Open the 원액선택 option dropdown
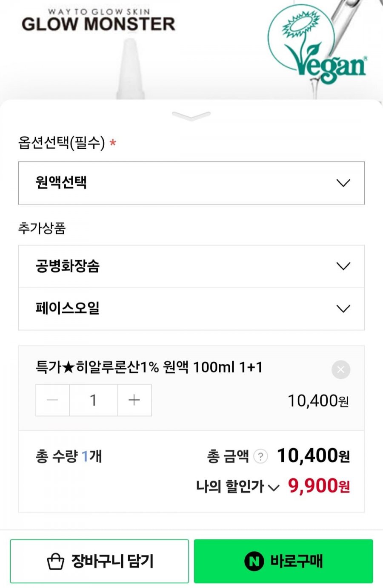The height and width of the screenshot is (588, 383). (191, 183)
